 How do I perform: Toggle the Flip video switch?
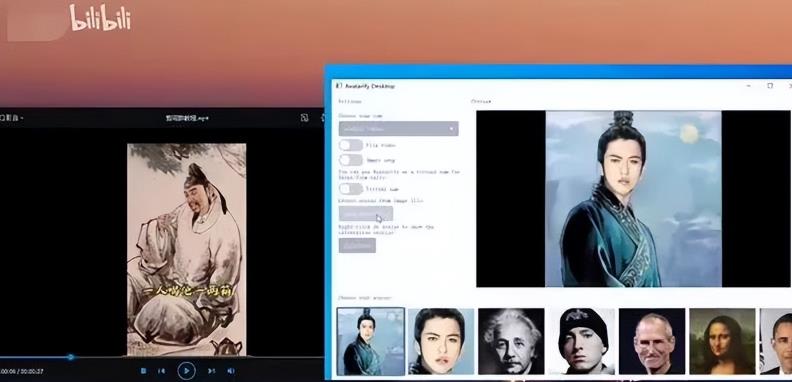[x=351, y=145]
